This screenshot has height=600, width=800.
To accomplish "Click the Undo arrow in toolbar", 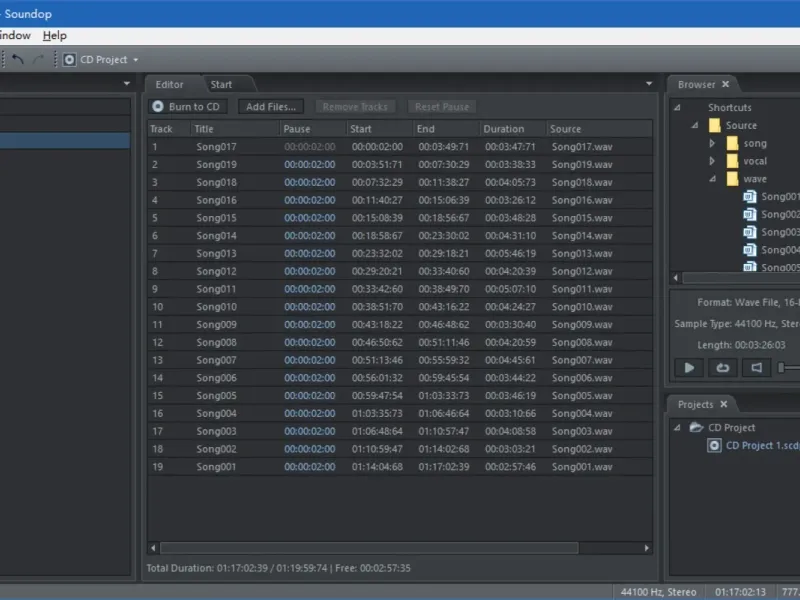I will click(18, 59).
